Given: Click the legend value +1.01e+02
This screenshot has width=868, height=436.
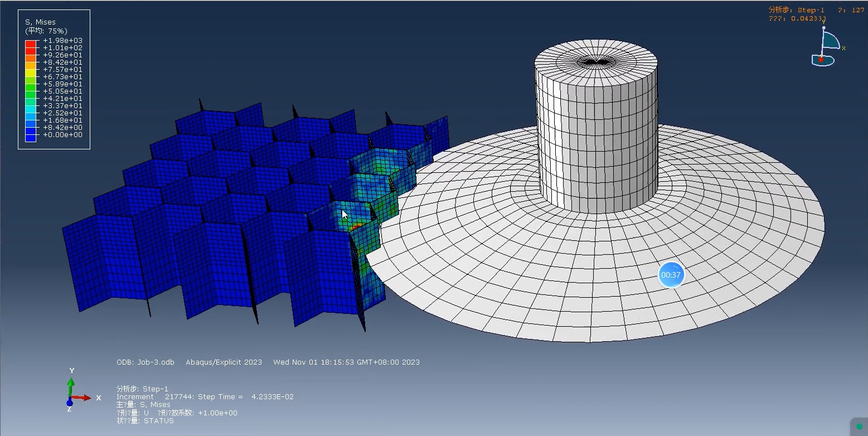Looking at the screenshot, I should [x=62, y=48].
